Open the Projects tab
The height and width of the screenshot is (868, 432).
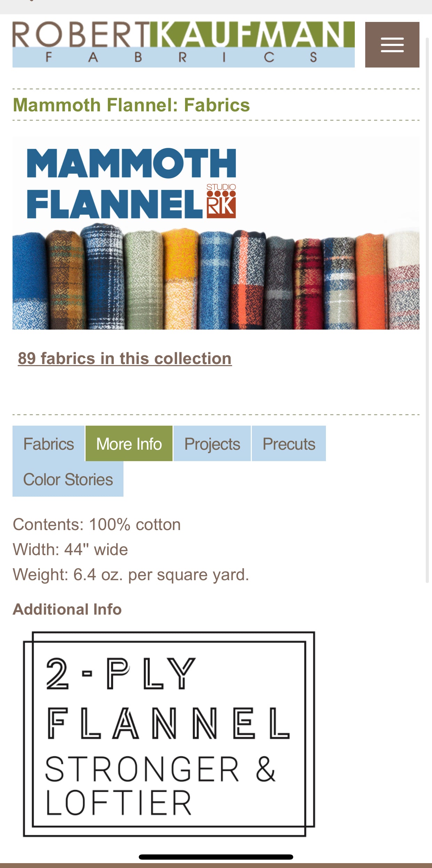tap(212, 444)
